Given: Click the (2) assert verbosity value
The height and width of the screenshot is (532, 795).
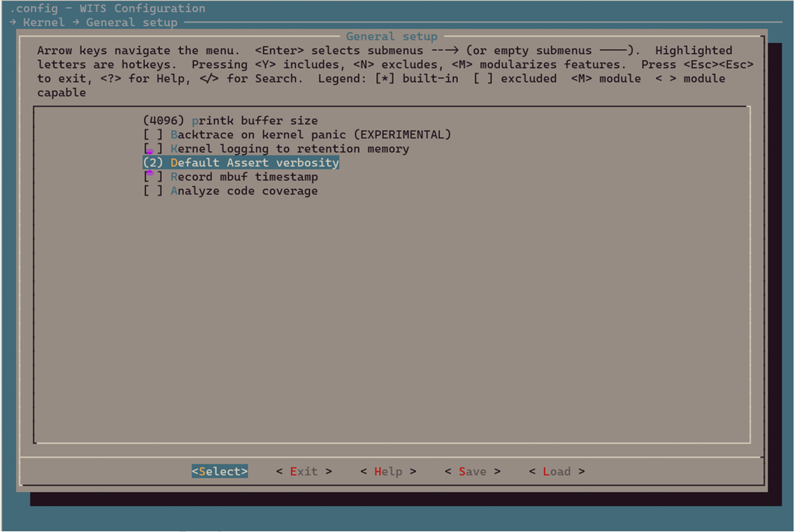Looking at the screenshot, I should (x=153, y=163).
